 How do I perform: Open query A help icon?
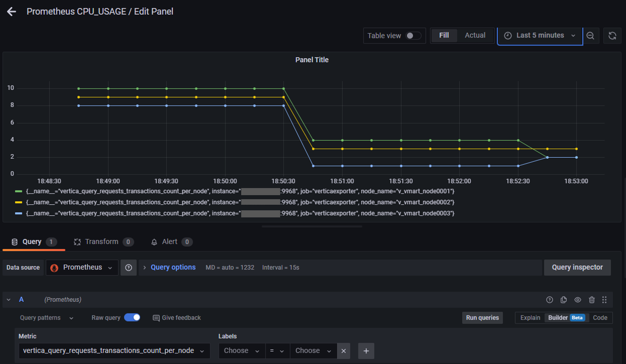(x=550, y=300)
